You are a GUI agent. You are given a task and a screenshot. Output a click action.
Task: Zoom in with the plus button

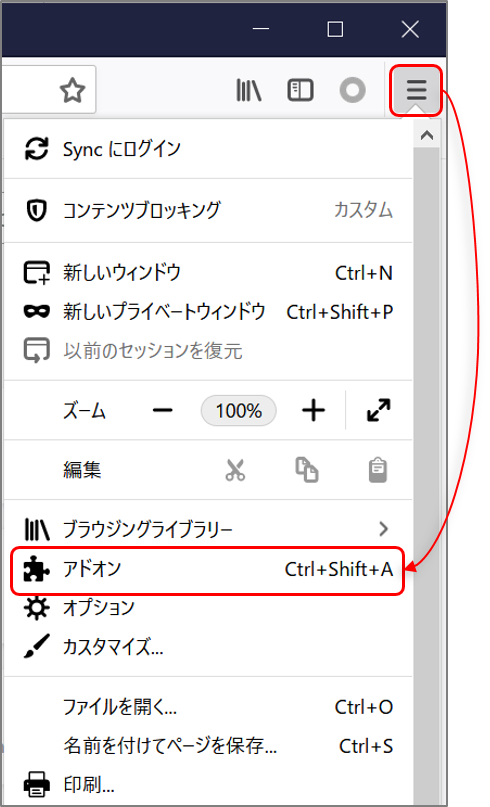tap(313, 411)
